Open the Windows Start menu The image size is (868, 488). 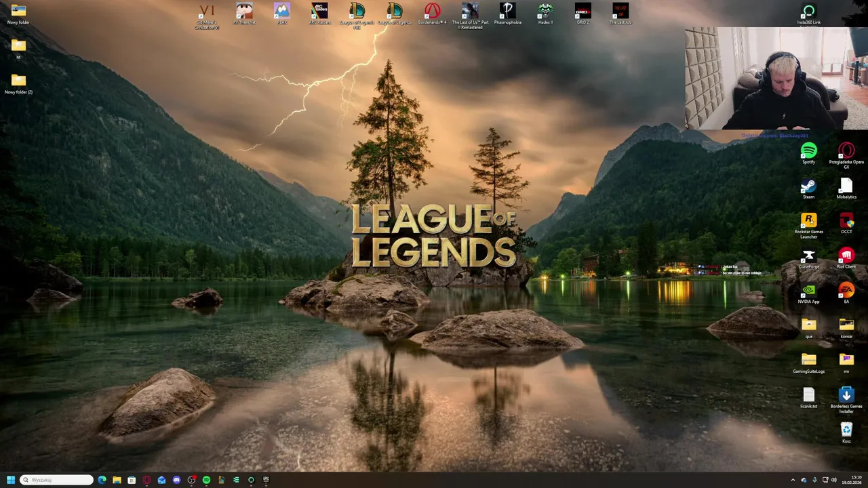(x=11, y=480)
